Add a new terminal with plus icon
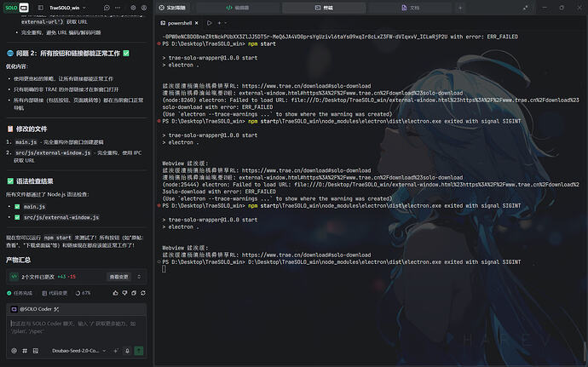The height and width of the screenshot is (367, 588). point(219,23)
